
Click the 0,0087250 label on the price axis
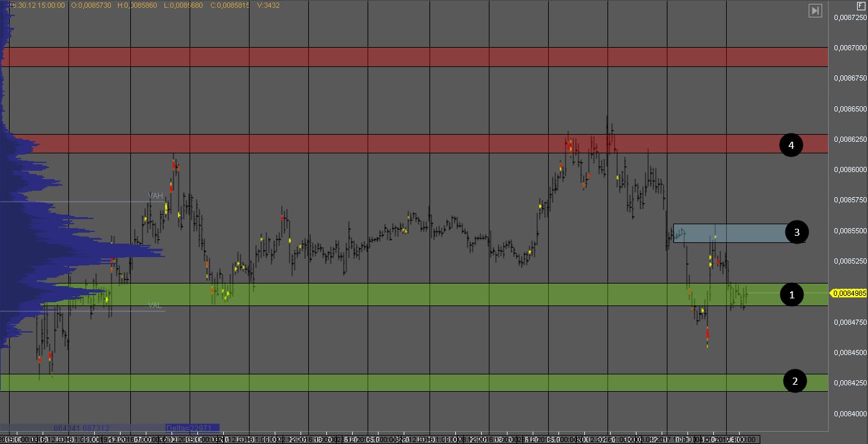coord(849,18)
